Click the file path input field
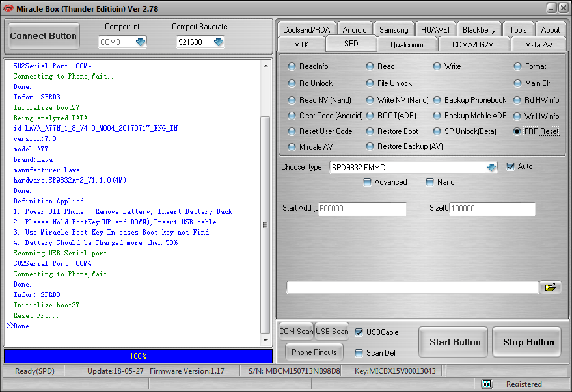 click(x=413, y=287)
